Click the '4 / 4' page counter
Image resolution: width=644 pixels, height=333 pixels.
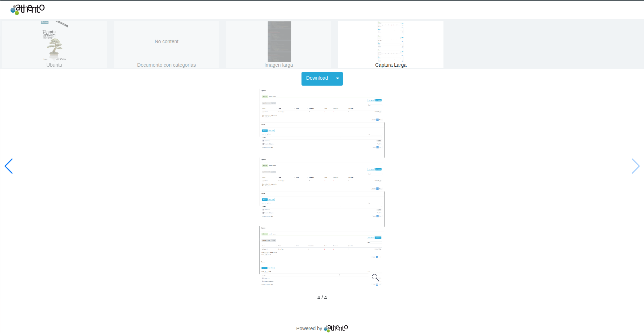(x=322, y=298)
